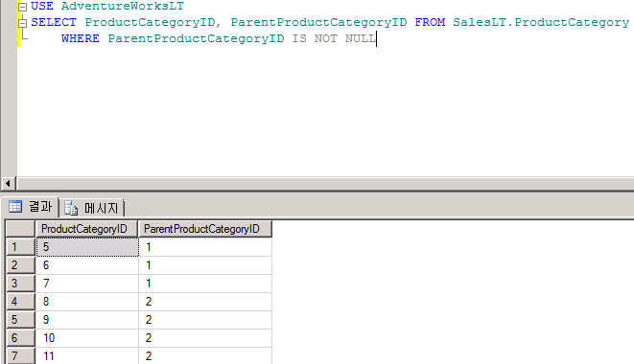Screen dimensions: 634x364
Task: Collapse the SELECT statement code block
Action: tap(23, 23)
